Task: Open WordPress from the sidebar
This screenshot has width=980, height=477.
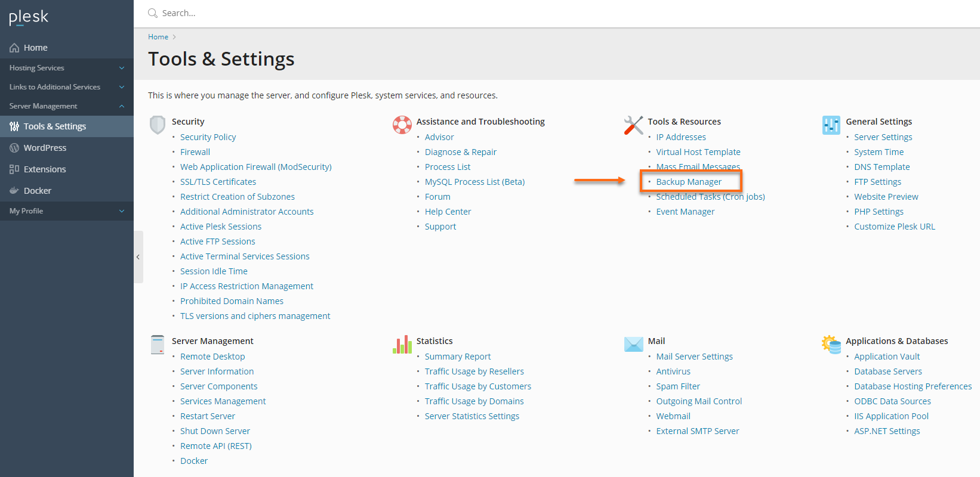Action: click(45, 148)
